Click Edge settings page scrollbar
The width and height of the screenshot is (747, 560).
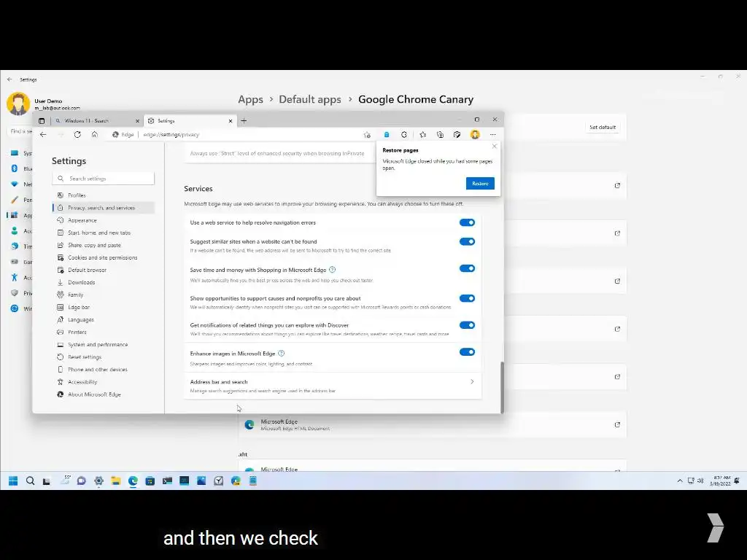pos(502,387)
